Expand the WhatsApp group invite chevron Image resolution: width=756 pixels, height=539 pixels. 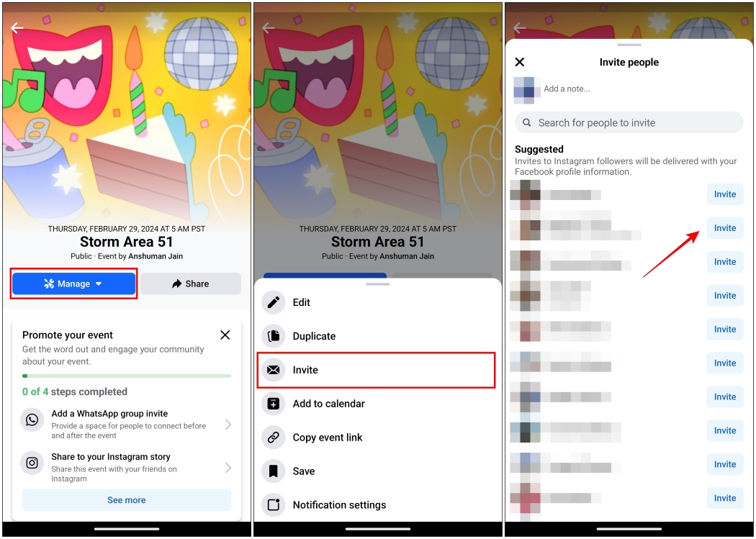coord(229,425)
